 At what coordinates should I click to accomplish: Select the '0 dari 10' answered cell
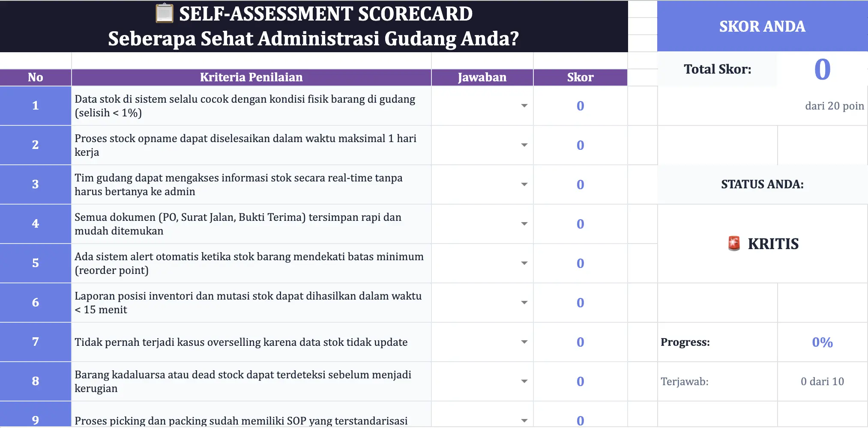tap(822, 381)
